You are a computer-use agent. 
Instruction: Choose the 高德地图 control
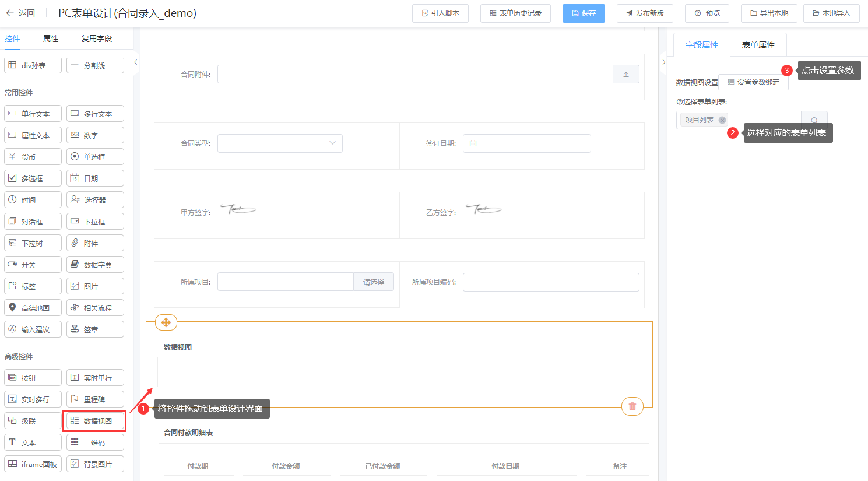click(x=33, y=308)
